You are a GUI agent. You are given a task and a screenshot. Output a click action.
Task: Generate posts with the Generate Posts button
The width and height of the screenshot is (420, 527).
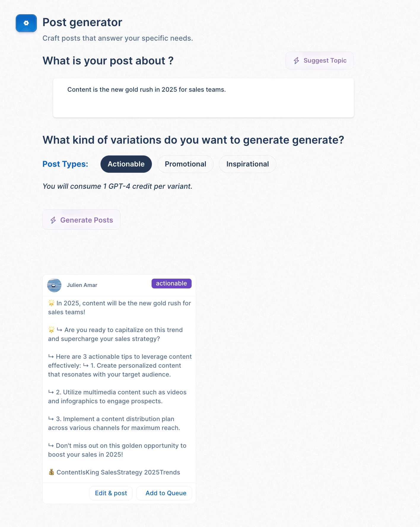[81, 220]
